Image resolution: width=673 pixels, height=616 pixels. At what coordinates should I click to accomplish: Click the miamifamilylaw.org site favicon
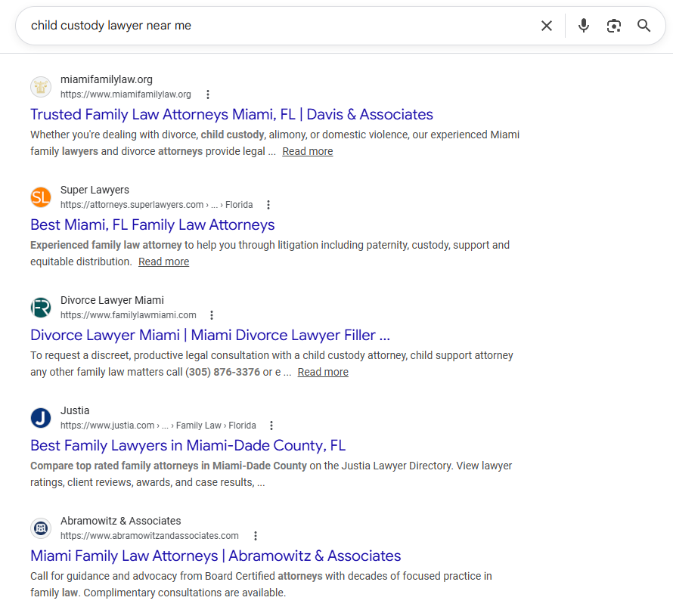[x=40, y=86]
